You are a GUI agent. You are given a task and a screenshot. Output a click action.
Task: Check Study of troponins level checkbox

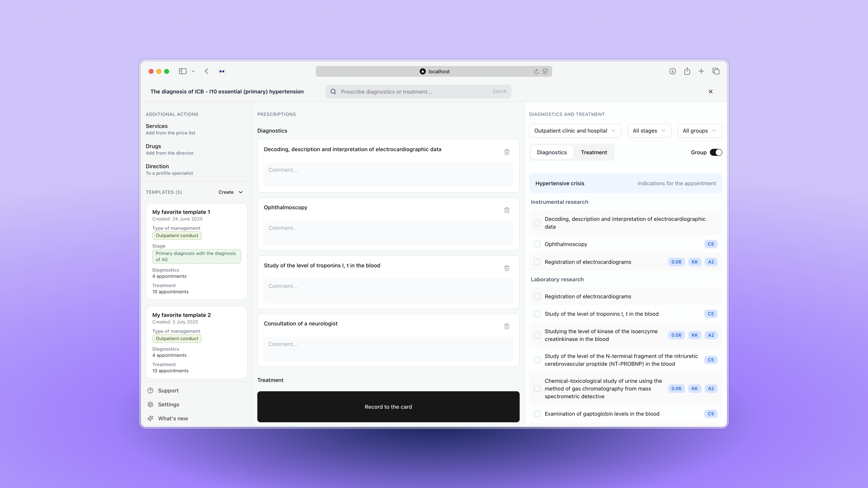pyautogui.click(x=537, y=314)
